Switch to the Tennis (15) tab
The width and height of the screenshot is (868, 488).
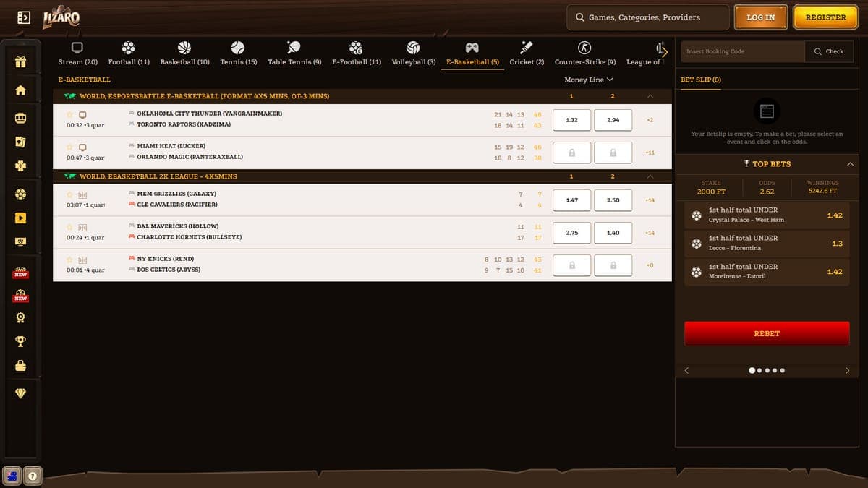pyautogui.click(x=238, y=54)
